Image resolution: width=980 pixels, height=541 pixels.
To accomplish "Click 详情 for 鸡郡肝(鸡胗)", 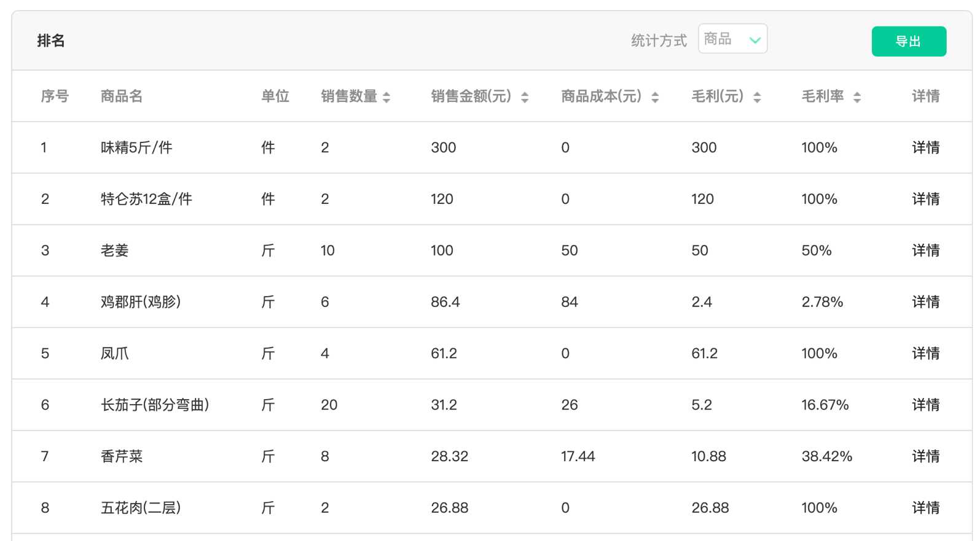I will pos(925,302).
